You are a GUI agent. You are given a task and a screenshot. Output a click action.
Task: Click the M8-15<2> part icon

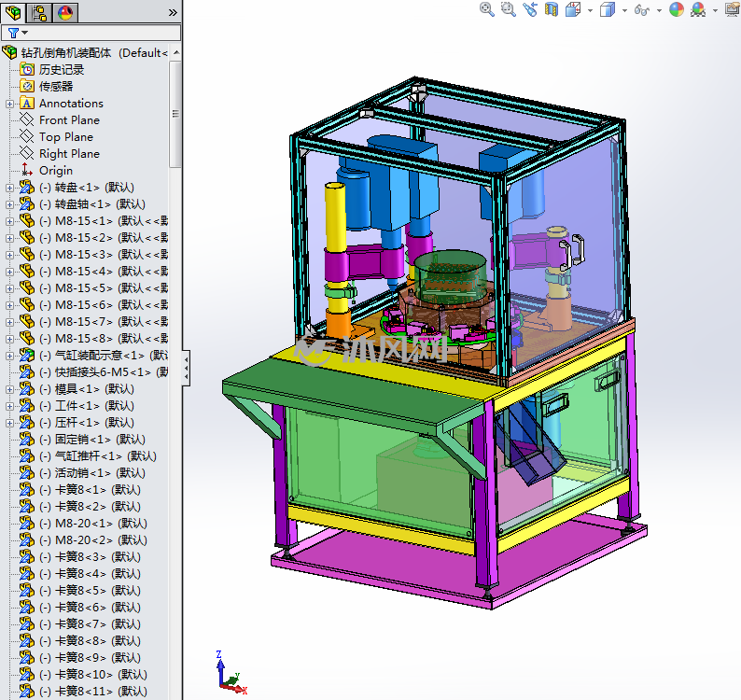click(27, 237)
